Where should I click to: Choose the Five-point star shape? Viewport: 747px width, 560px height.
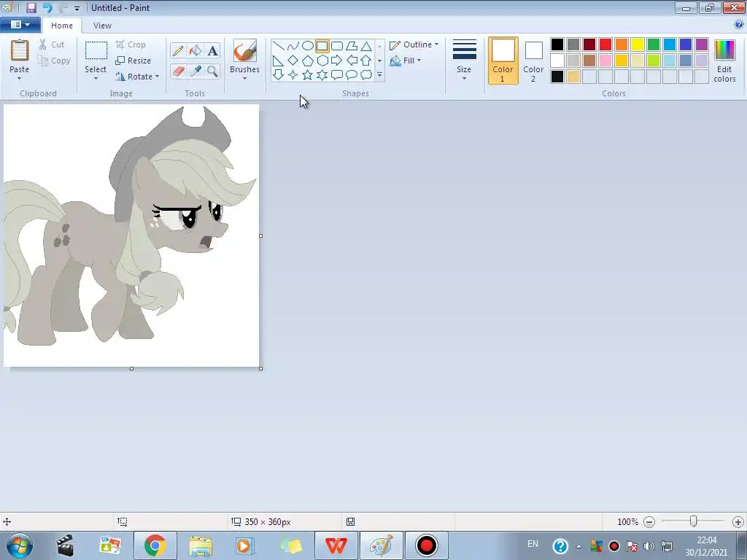(x=308, y=75)
